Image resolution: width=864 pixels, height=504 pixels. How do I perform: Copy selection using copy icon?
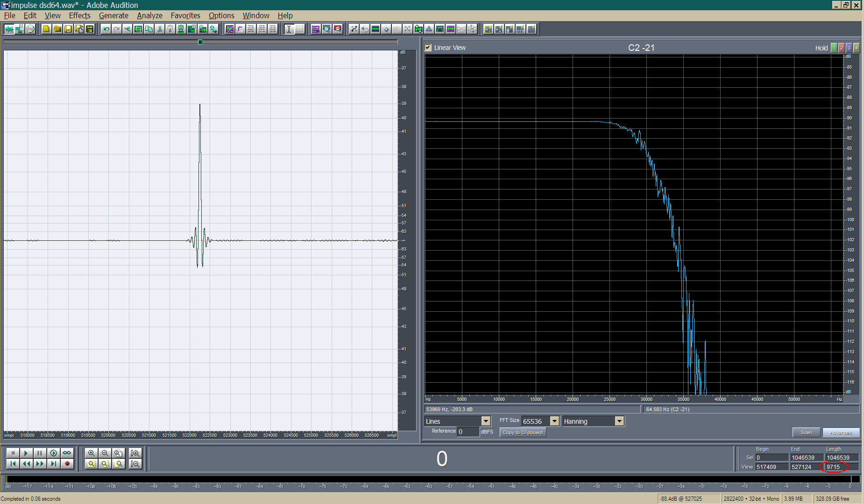[149, 29]
